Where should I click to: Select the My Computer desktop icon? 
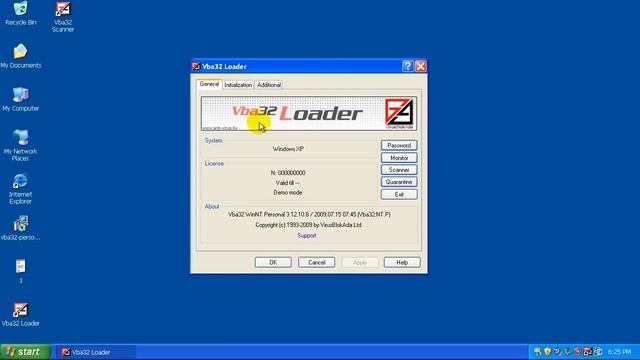pos(20,99)
